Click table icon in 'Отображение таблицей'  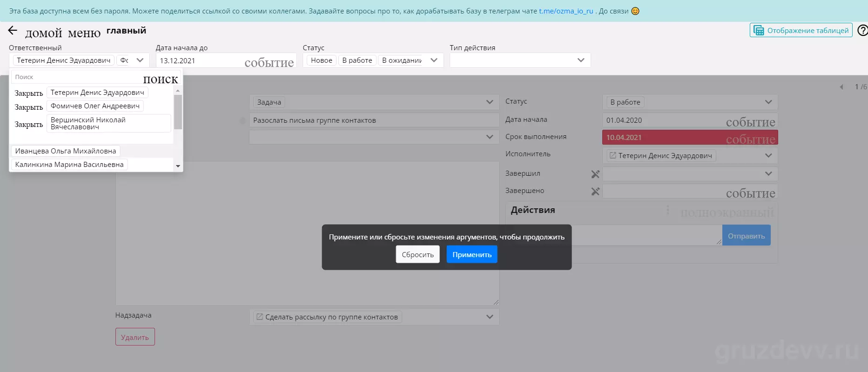pos(759,30)
